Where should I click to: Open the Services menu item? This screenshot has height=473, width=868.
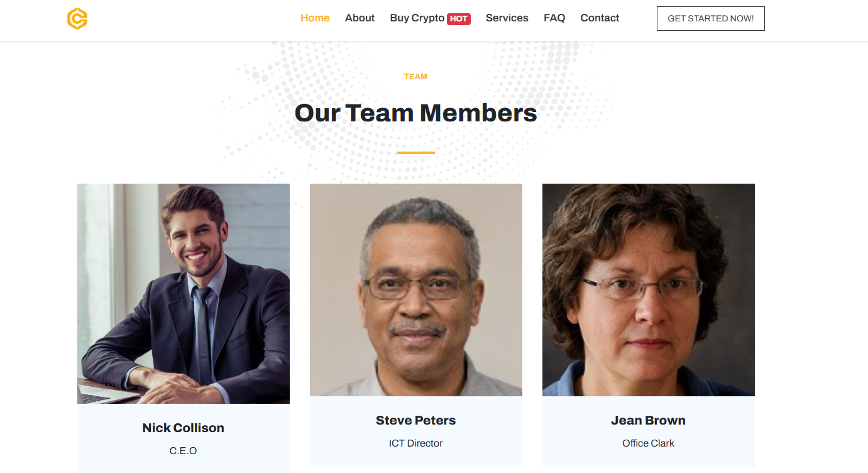(x=507, y=18)
